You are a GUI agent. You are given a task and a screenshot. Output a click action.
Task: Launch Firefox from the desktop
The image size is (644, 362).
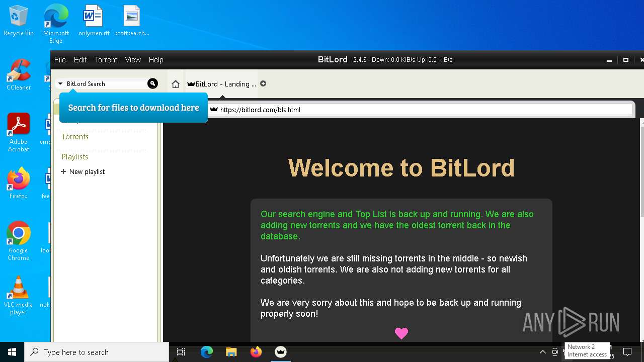19,184
